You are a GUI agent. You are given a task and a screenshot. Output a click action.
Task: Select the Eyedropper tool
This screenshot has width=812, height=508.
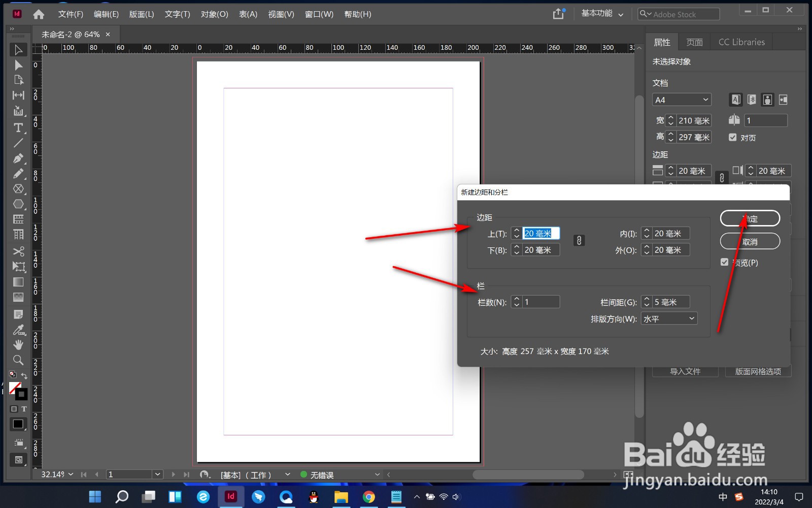[x=18, y=330]
